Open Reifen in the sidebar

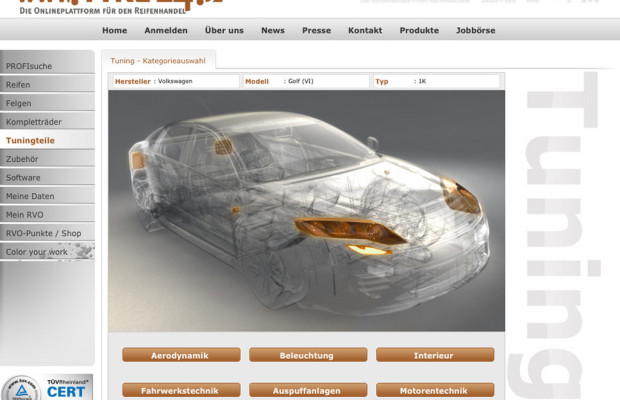tap(47, 85)
